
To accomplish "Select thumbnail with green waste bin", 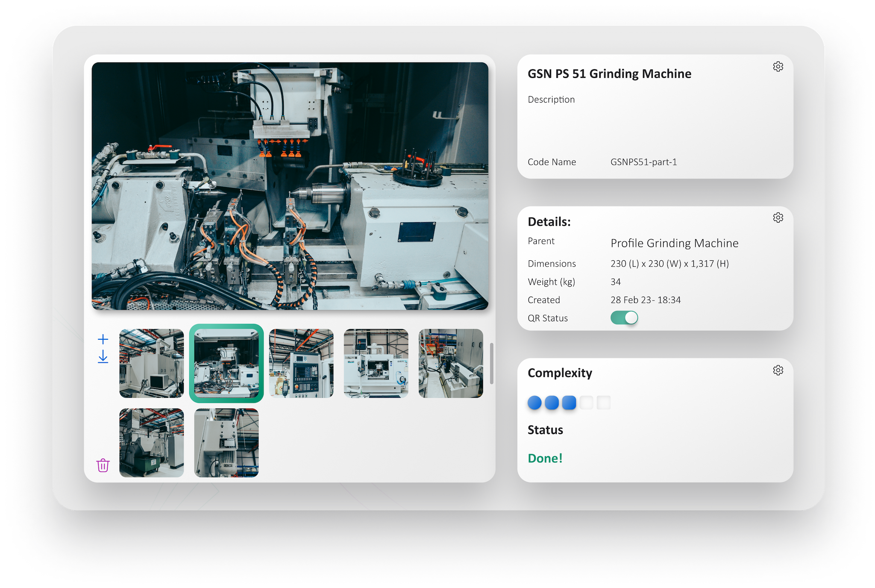I will (152, 443).
